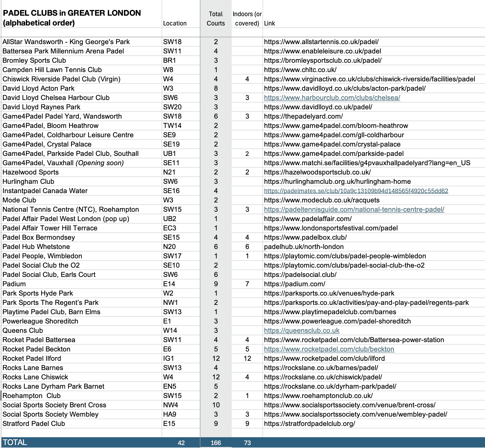This screenshot has width=485, height=448.
Task: Click the TOTAL label cell
Action: point(15,442)
